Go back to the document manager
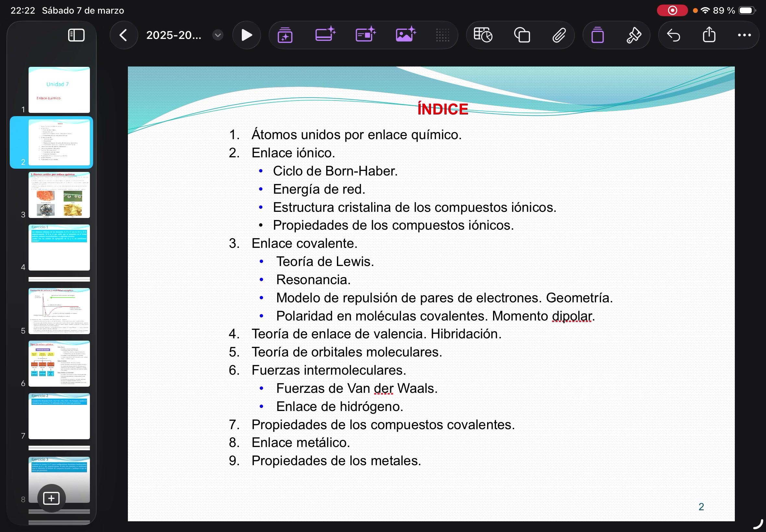This screenshot has height=532, width=766. (123, 35)
